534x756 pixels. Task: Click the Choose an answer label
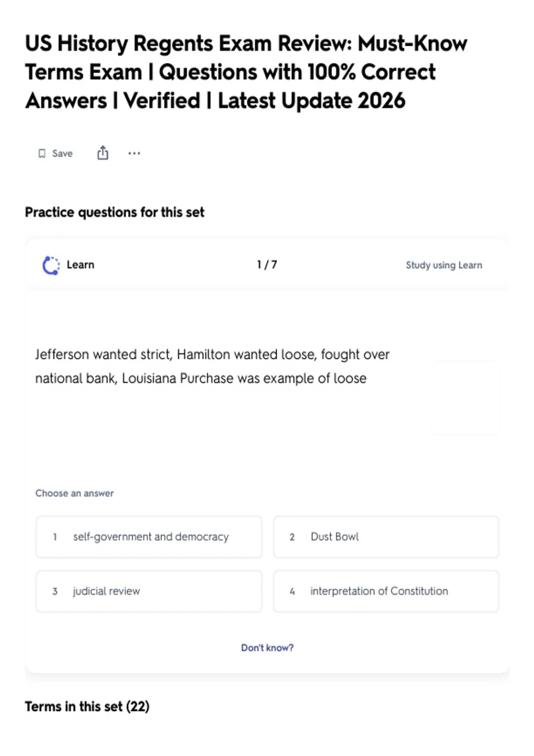pyautogui.click(x=74, y=493)
